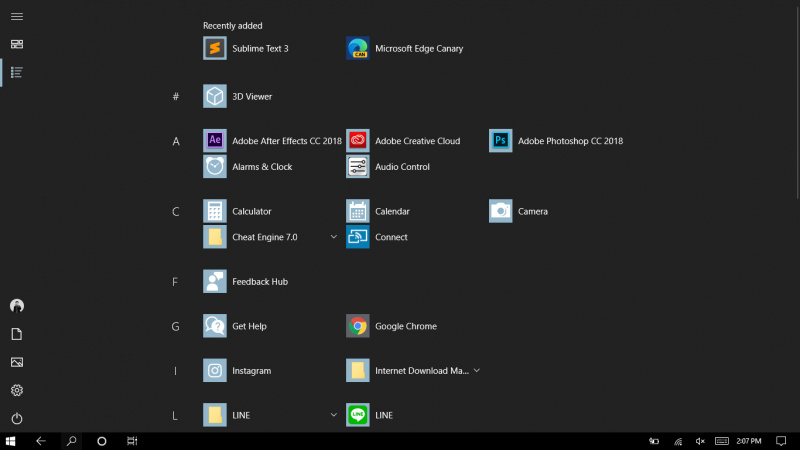The width and height of the screenshot is (800, 450).
Task: Launch the green LINE app icon
Action: point(358,415)
